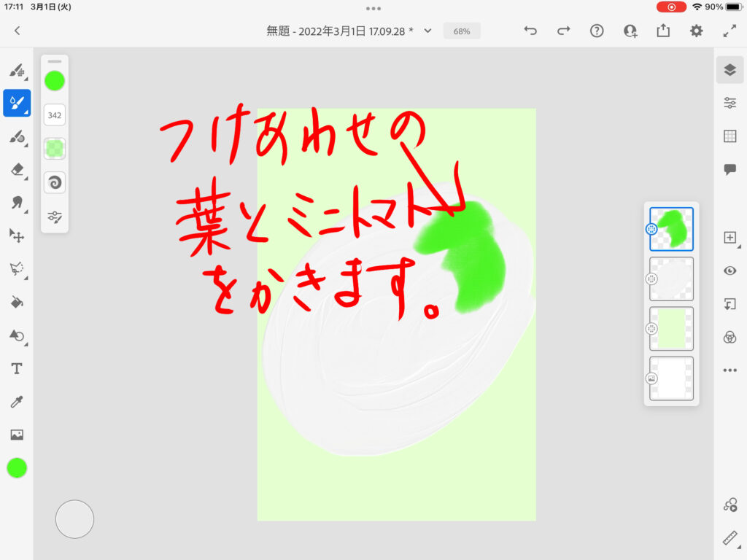Expand the document title dropdown chevron

coord(428,31)
